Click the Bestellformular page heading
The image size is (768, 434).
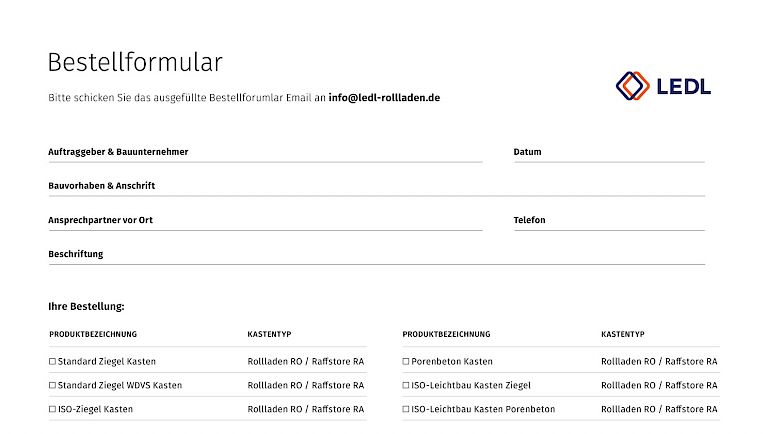point(135,62)
